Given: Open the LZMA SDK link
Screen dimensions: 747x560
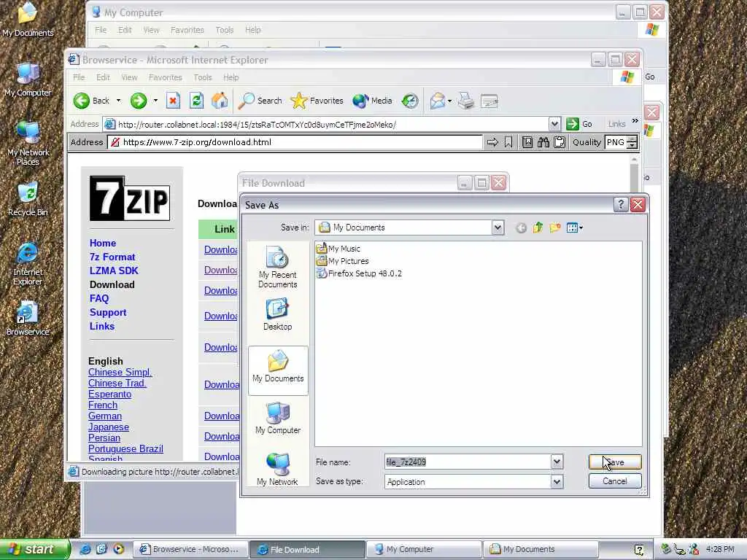Looking at the screenshot, I should pos(114,271).
